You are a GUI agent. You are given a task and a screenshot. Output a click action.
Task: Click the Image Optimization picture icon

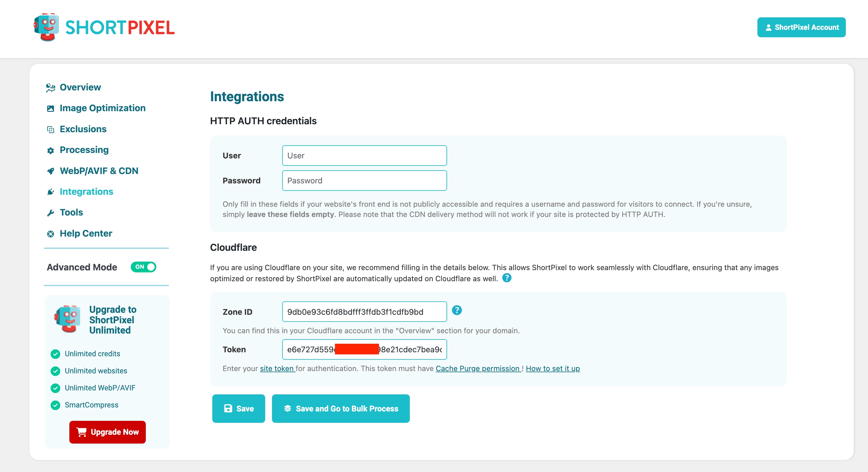(51, 109)
